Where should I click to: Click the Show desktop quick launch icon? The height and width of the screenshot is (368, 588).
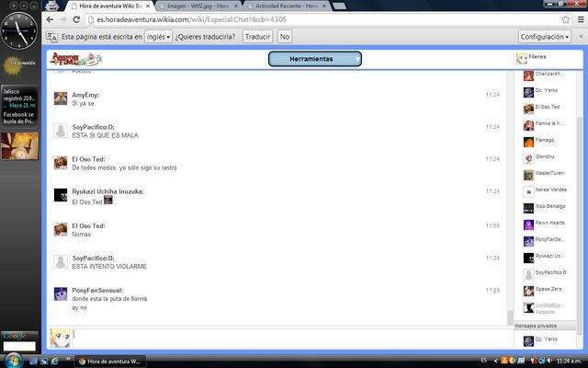tap(33, 362)
